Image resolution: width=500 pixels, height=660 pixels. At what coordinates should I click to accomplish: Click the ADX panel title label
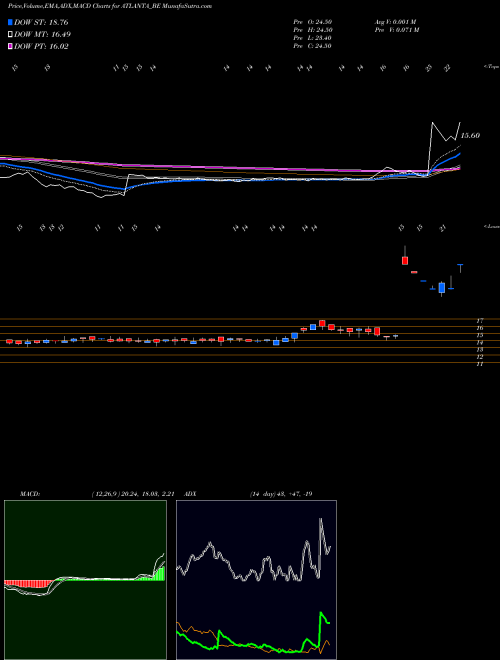190,494
